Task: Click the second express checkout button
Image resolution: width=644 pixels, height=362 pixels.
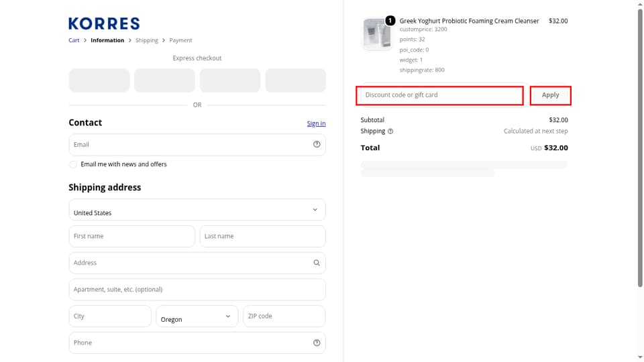Action: pyautogui.click(x=165, y=80)
